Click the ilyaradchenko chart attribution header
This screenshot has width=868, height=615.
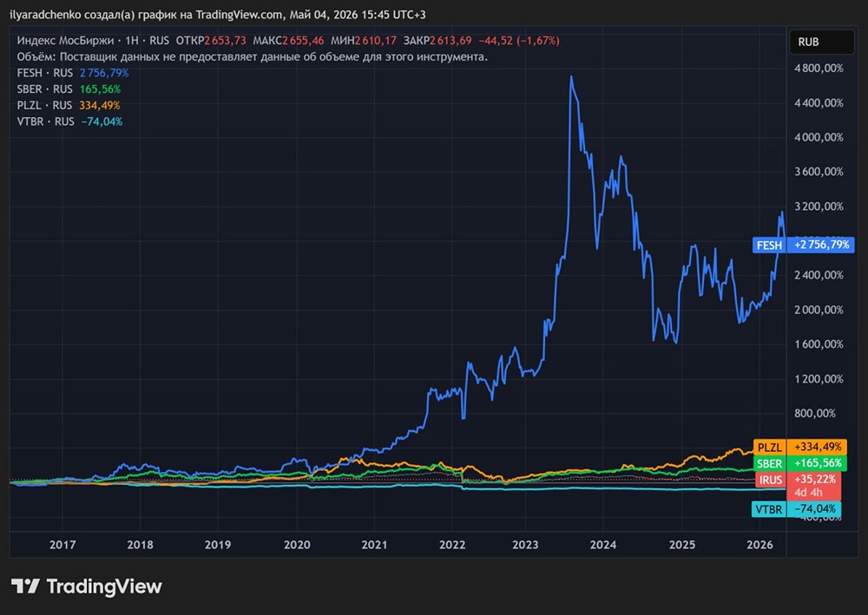(218, 15)
